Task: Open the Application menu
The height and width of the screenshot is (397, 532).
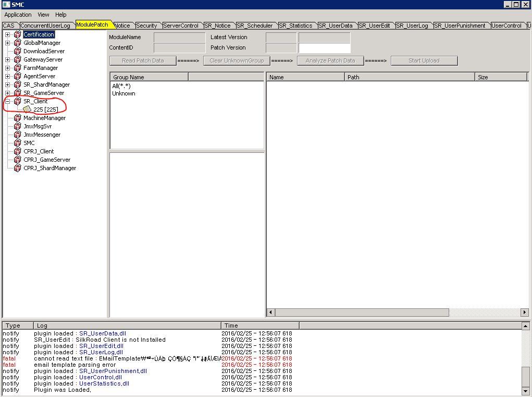Action: click(18, 15)
